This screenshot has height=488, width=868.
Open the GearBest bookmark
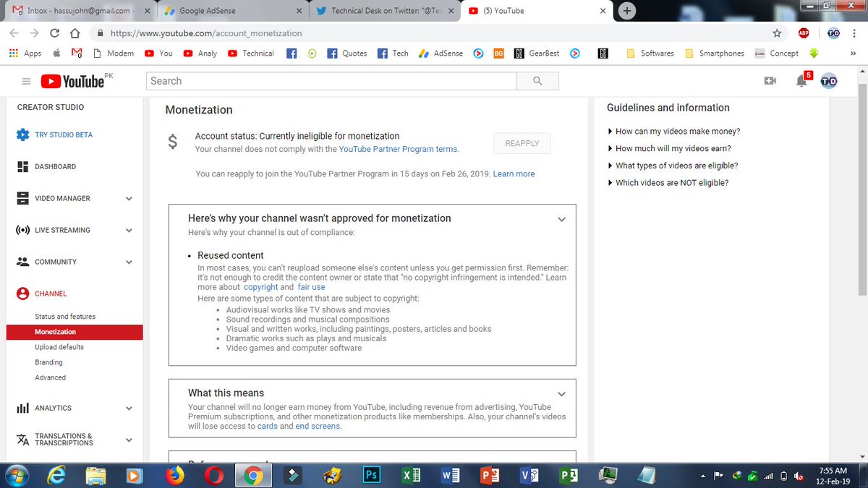pos(536,53)
